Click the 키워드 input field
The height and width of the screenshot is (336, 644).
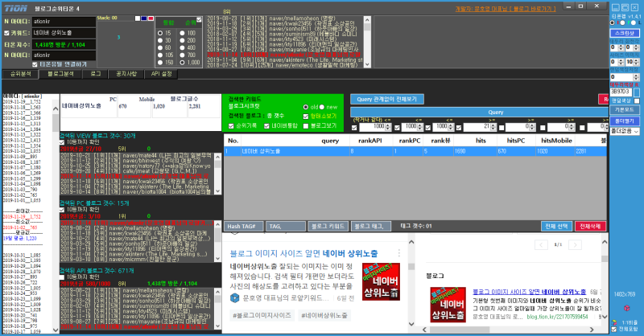pyautogui.click(x=64, y=33)
